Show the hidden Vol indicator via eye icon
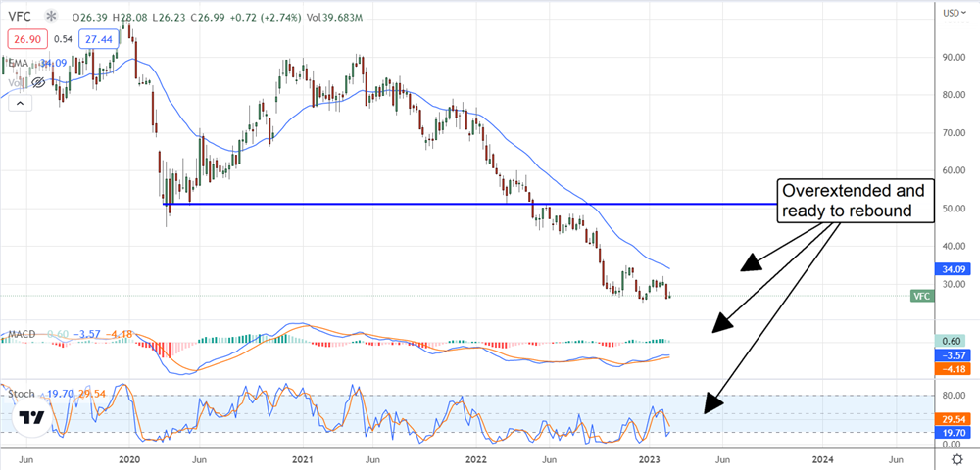Screen dimensions: 980x470 [37, 82]
